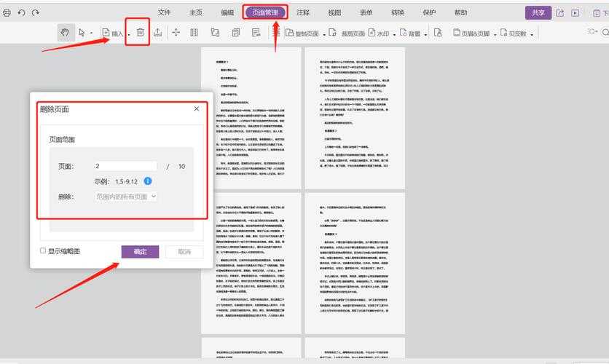Click the Extract pages icon
Screen dimensions: 609x364
point(157,33)
